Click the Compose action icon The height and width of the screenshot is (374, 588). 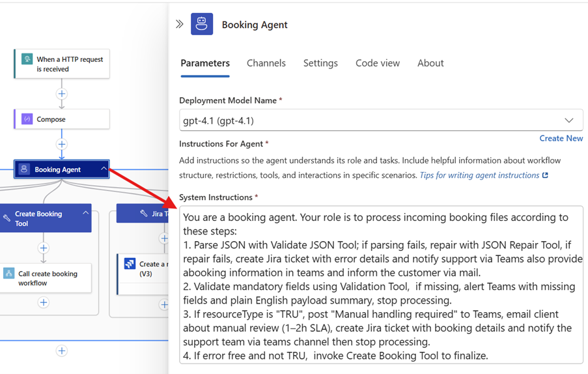[27, 119]
